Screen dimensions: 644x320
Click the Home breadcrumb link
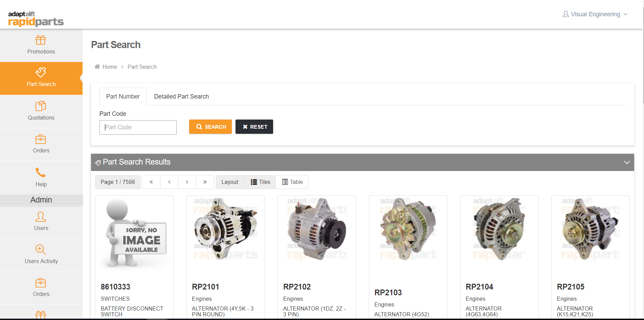click(x=110, y=67)
